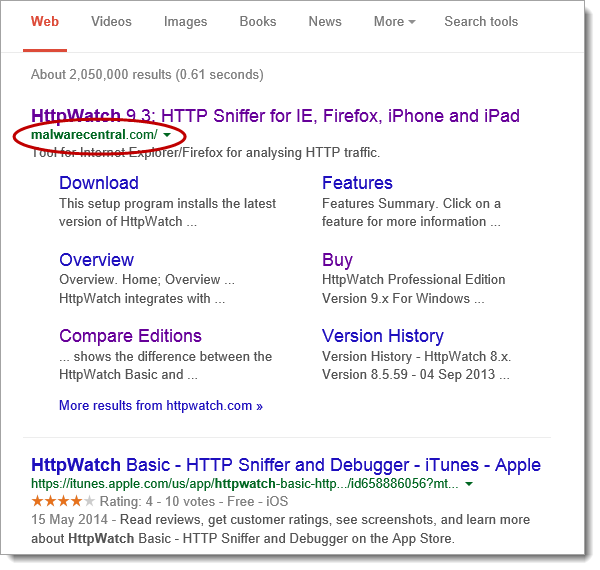
Task: Open HttpWatch Basic iTunes Apple result
Action: click(x=286, y=465)
